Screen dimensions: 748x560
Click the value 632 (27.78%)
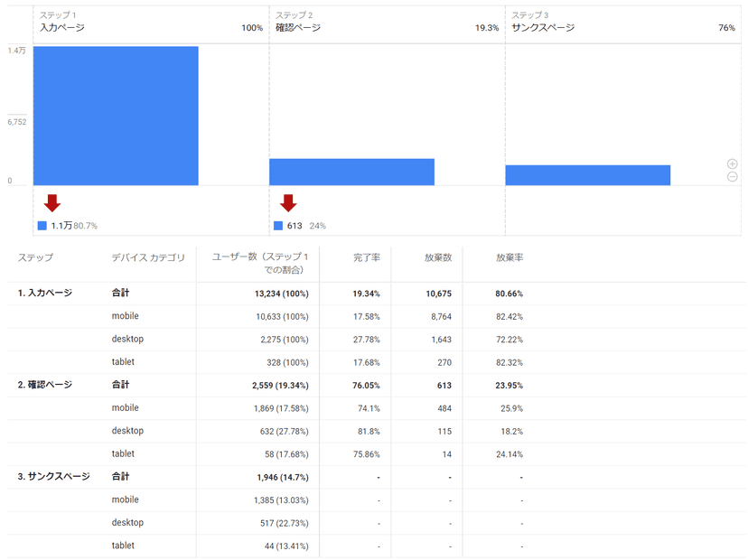(x=285, y=431)
